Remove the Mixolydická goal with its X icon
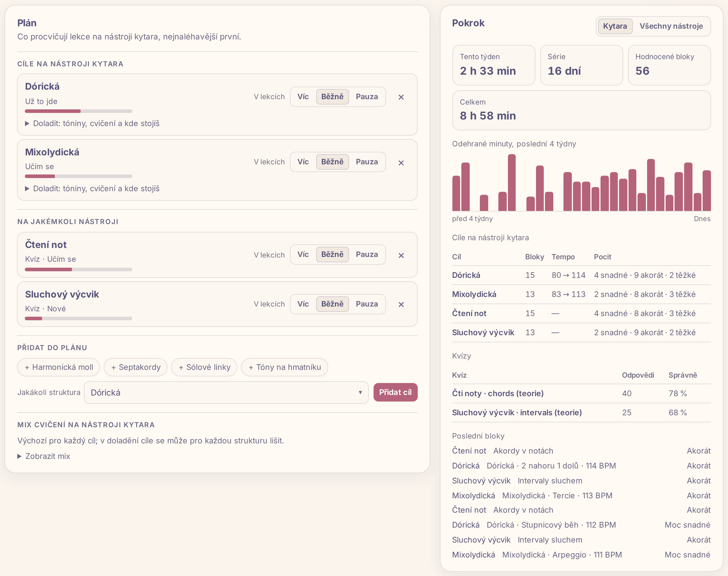 pyautogui.click(x=401, y=163)
